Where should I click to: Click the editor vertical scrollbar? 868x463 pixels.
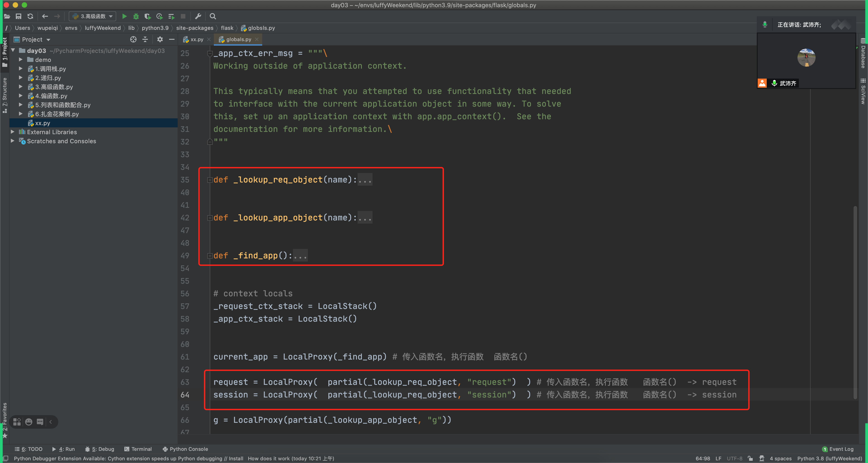855,303
